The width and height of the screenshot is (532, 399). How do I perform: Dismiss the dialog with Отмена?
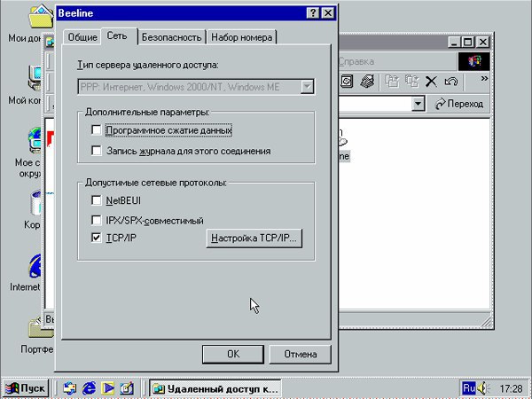(x=301, y=354)
